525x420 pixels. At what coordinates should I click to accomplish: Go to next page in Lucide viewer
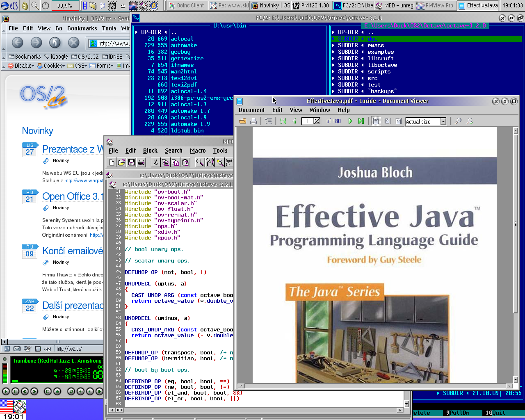350,121
